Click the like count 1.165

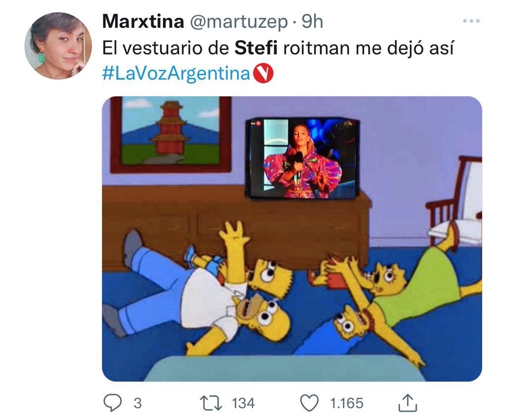coord(347,404)
